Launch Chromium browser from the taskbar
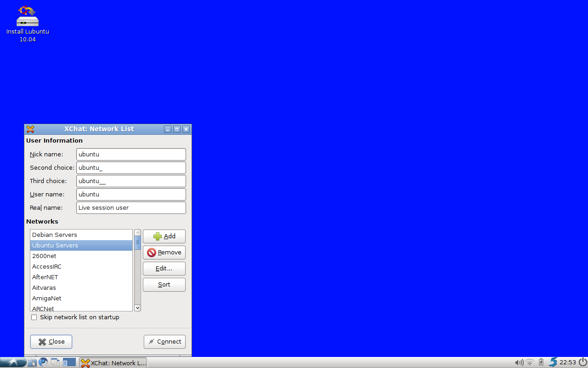Viewport: 588px width, 368px height. point(43,362)
